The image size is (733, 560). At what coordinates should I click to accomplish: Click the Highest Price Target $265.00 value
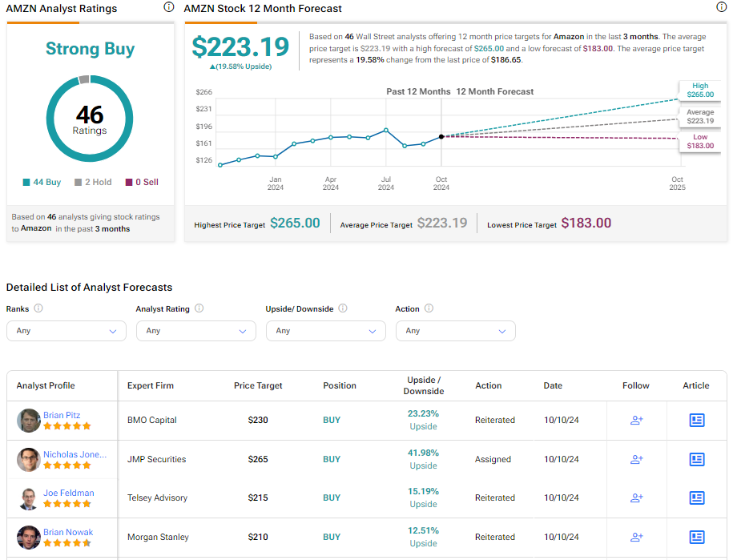(295, 223)
